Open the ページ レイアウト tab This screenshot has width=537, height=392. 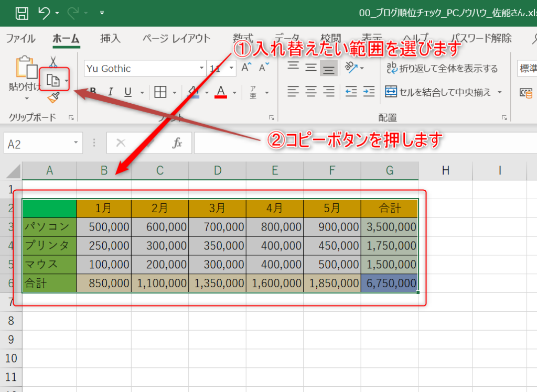(x=177, y=38)
